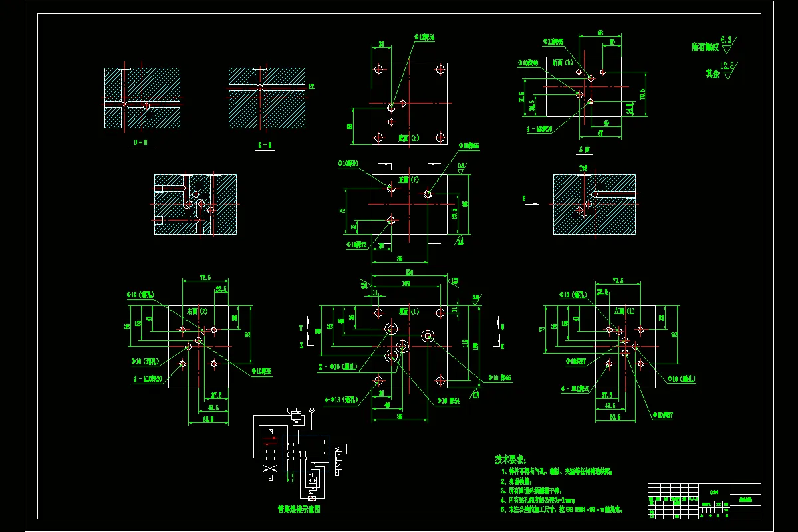
Task: Click the K-K hatched cross-section view
Action: pos(267,98)
